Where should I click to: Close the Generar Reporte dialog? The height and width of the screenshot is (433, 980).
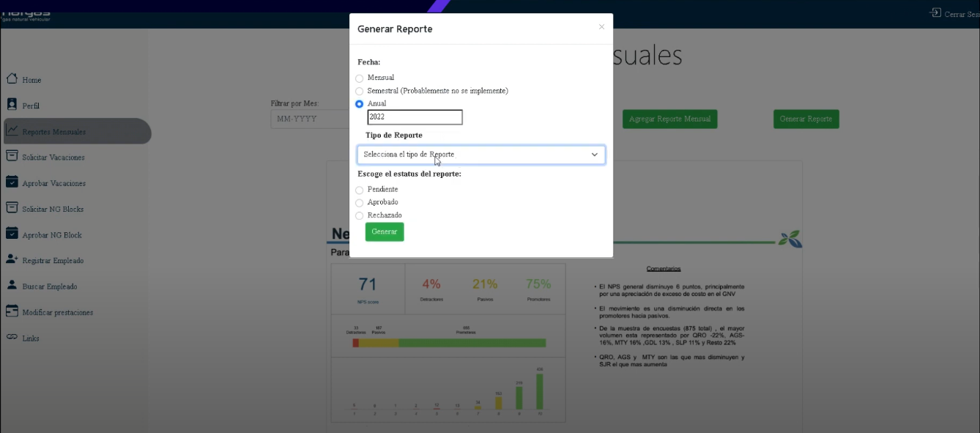(x=601, y=27)
